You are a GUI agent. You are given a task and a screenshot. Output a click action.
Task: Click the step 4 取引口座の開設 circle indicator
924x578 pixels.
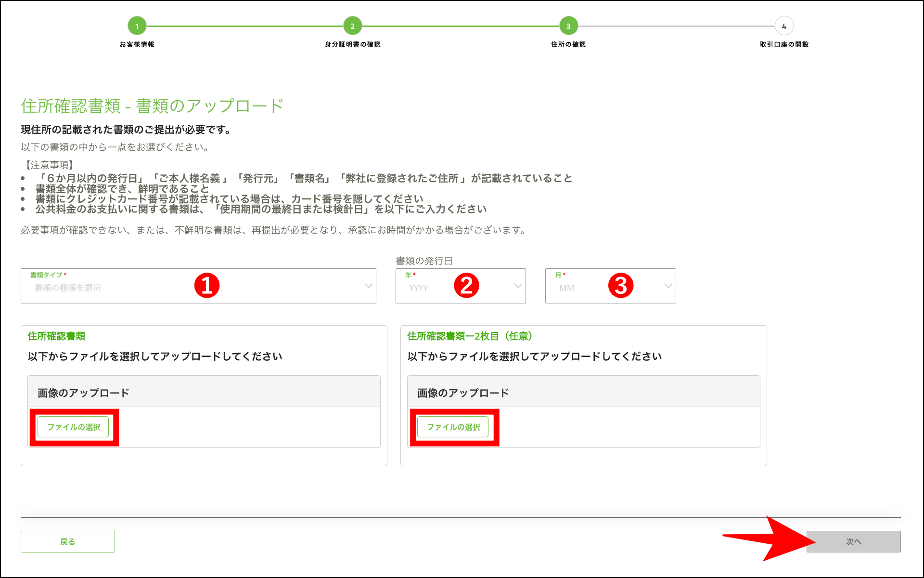click(x=784, y=26)
